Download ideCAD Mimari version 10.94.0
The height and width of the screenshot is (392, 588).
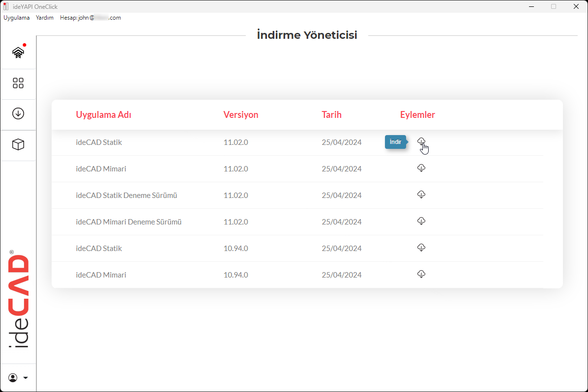(421, 274)
